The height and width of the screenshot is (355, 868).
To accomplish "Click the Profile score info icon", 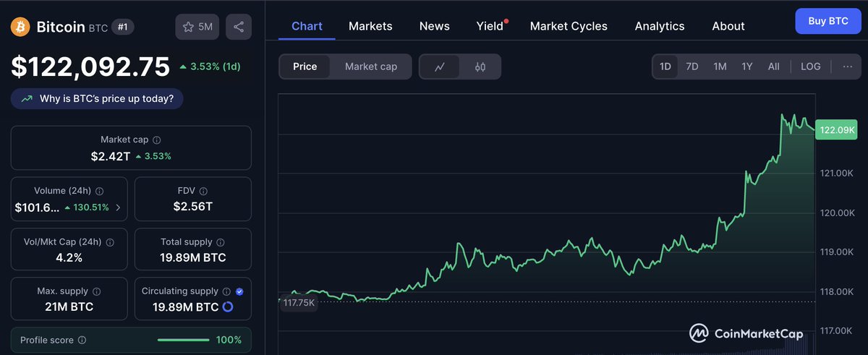I will tap(82, 340).
